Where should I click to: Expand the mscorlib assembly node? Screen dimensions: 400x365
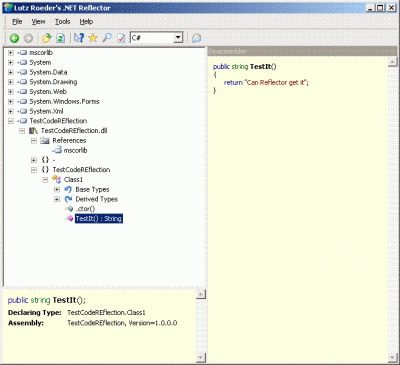[x=11, y=53]
